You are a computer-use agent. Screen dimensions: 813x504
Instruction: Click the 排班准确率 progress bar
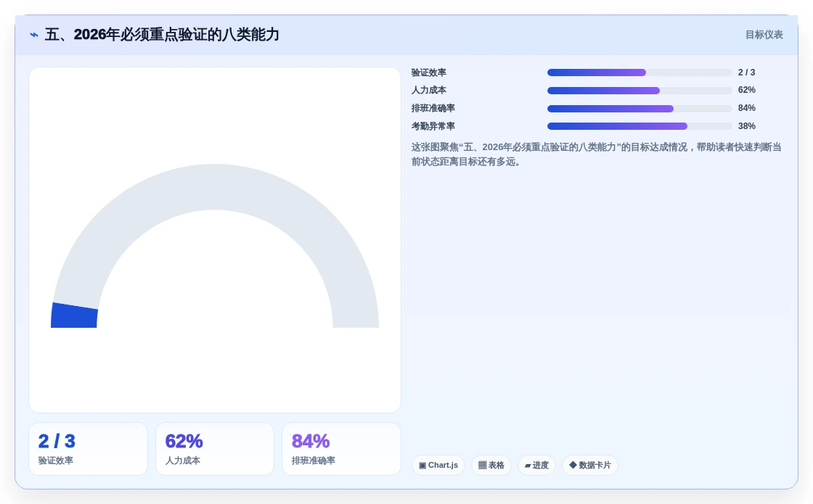pos(640,109)
